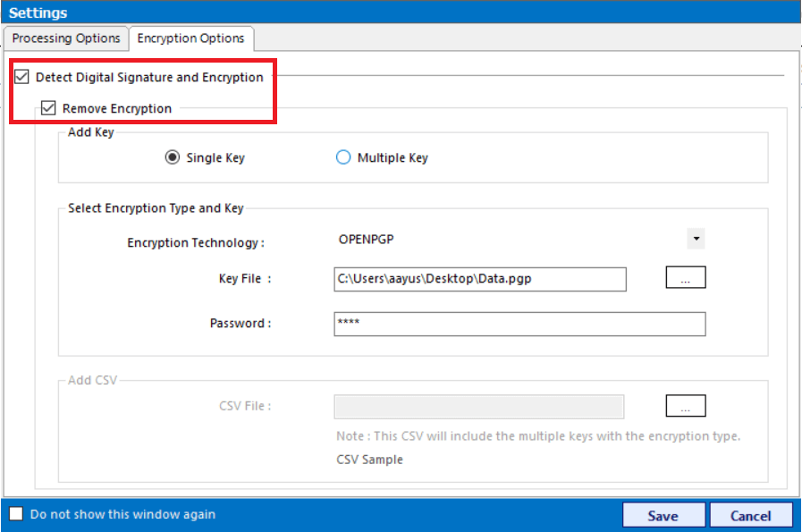Image resolution: width=802 pixels, height=532 pixels.
Task: Disable Remove Encryption
Action: tap(47, 107)
